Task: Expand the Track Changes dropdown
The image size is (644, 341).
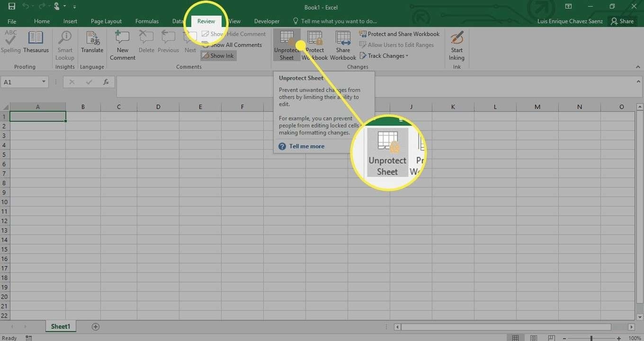Action: [384, 56]
